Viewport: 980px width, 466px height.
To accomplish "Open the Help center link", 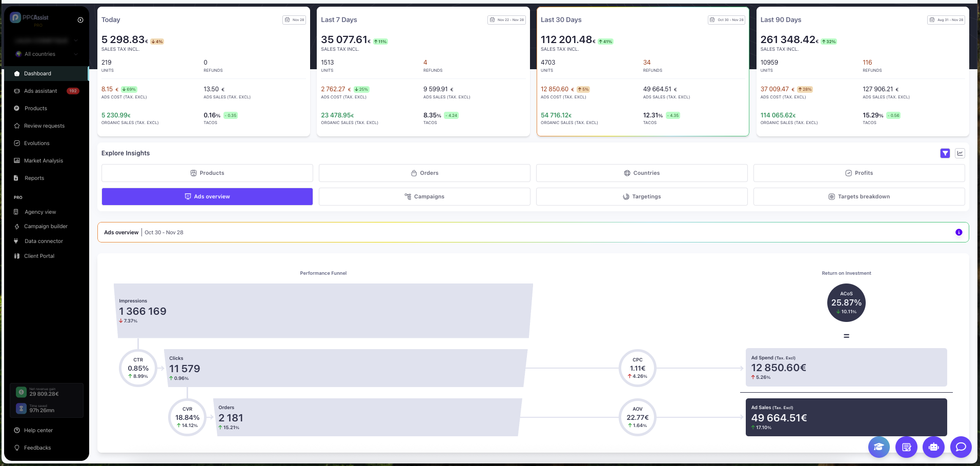I will [38, 431].
